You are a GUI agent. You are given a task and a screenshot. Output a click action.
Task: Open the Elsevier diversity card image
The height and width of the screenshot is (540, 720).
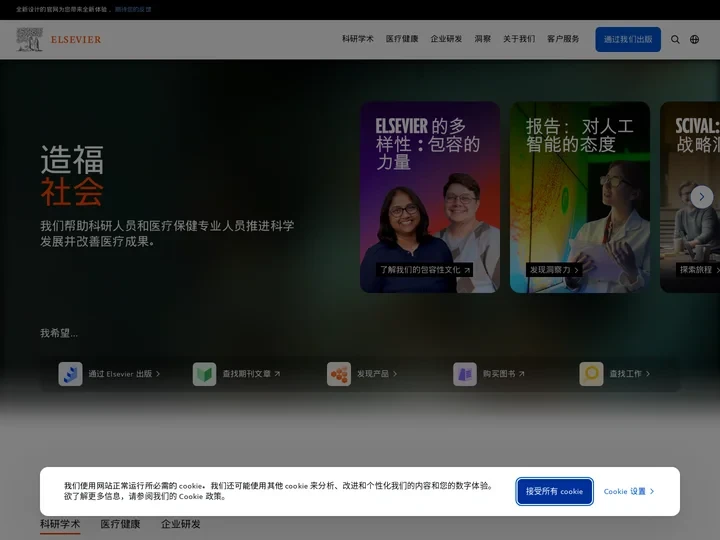[430, 197]
